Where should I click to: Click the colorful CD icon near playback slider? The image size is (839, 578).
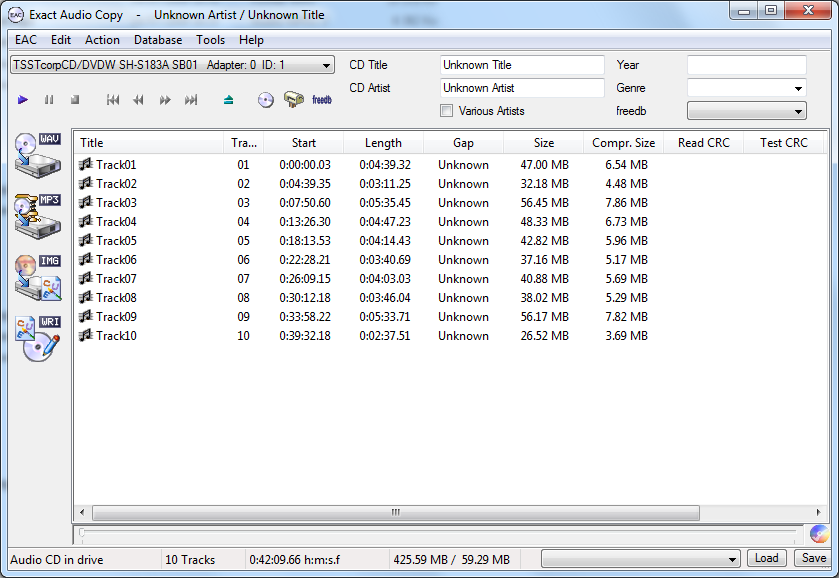tap(818, 535)
